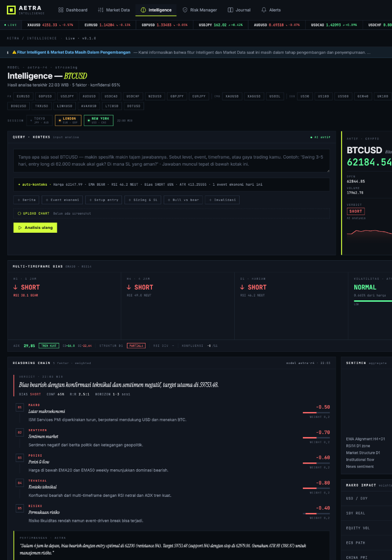Add the Event ekonomi quick prompt
The height and width of the screenshot is (560, 392).
(62, 200)
